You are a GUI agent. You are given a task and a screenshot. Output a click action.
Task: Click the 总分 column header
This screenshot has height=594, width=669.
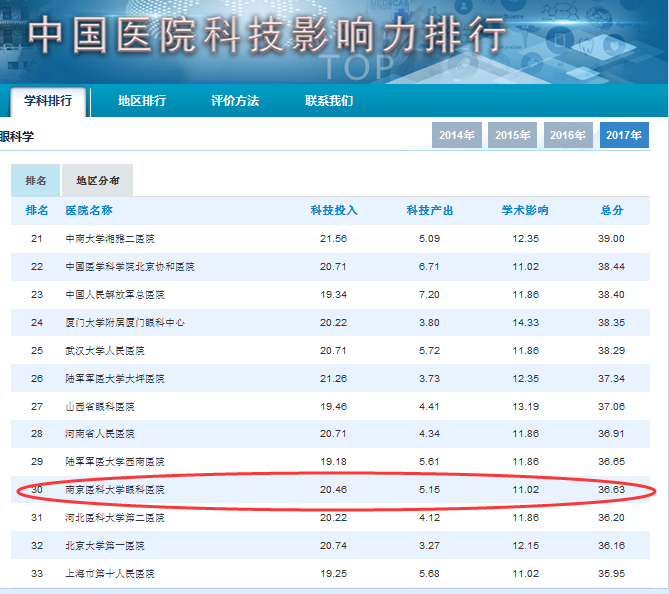(x=611, y=211)
